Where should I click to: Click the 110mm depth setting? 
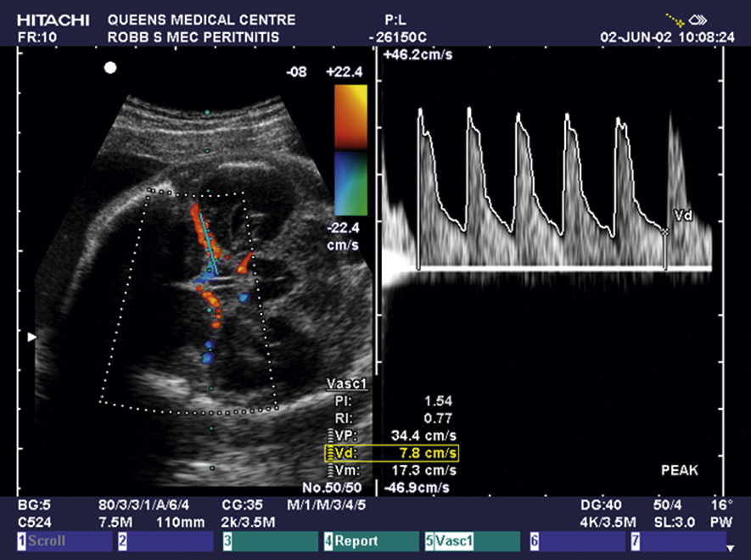[x=181, y=522]
